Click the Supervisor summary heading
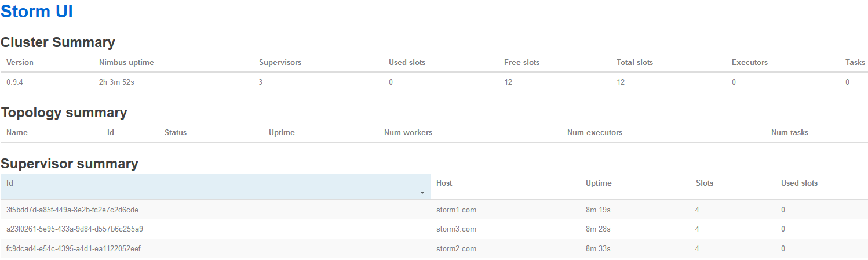The image size is (868, 260). 70,164
